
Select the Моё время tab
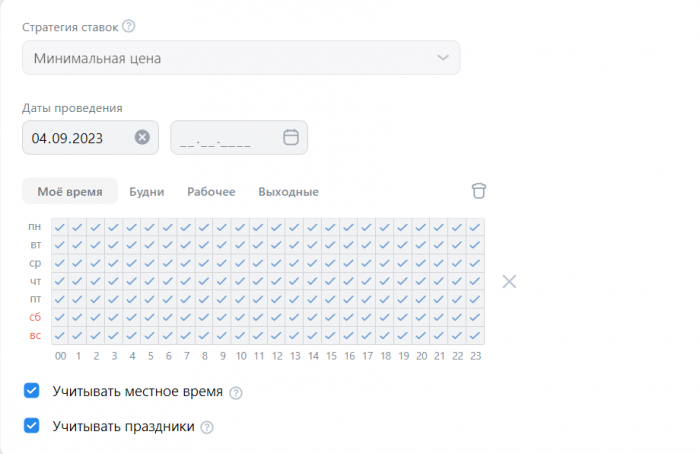coord(70,191)
